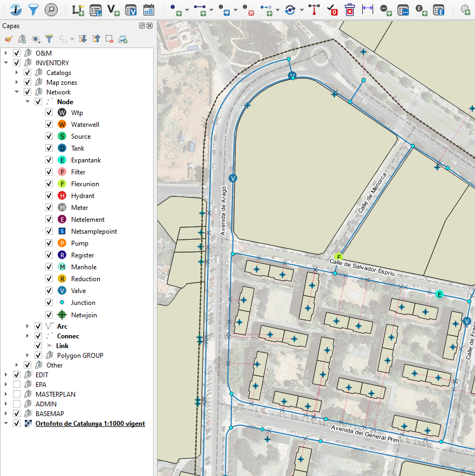This screenshot has height=476, width=475.
Task: Open the blue funnel selector tool
Action: (x=33, y=10)
